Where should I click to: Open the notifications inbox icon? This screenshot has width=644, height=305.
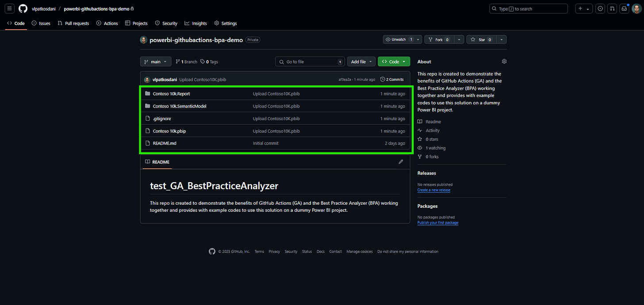click(624, 8)
